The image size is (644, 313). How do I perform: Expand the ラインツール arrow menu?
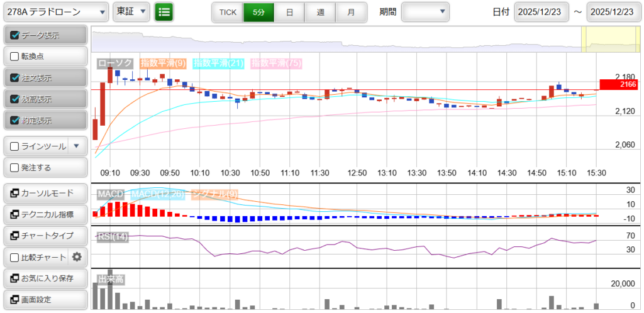pyautogui.click(x=76, y=146)
